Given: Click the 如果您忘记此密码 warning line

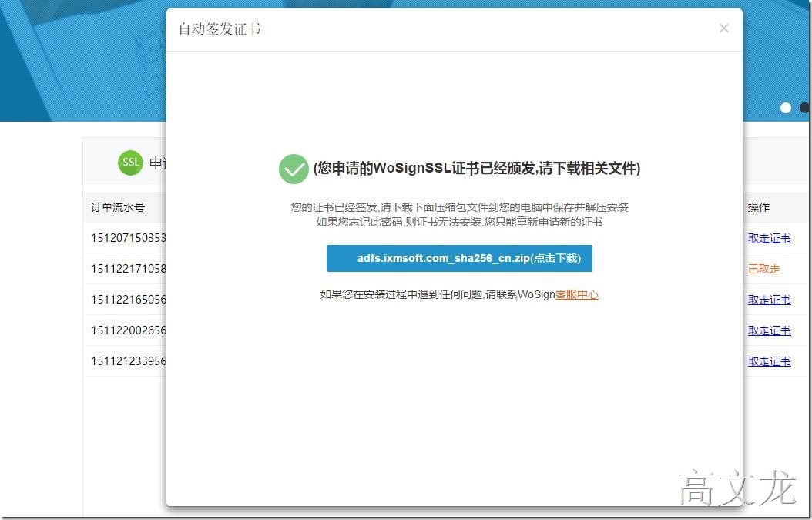Looking at the screenshot, I should pos(459,222).
